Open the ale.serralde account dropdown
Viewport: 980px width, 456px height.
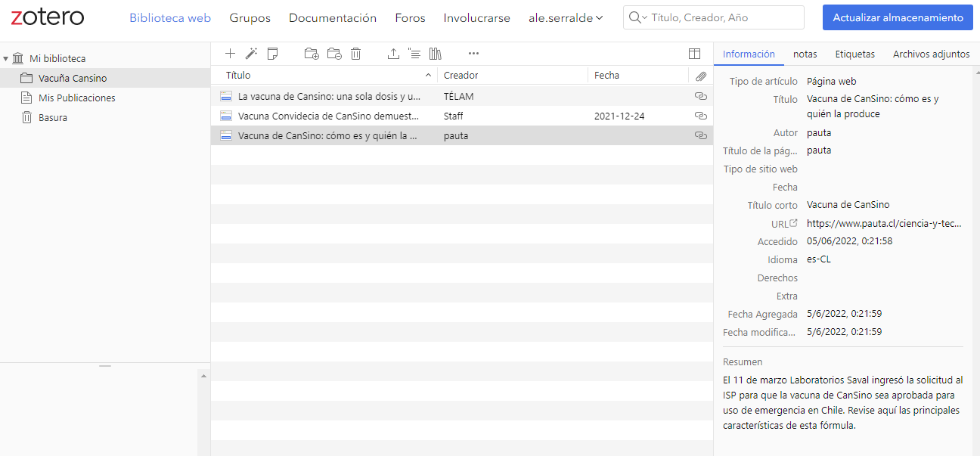(566, 18)
